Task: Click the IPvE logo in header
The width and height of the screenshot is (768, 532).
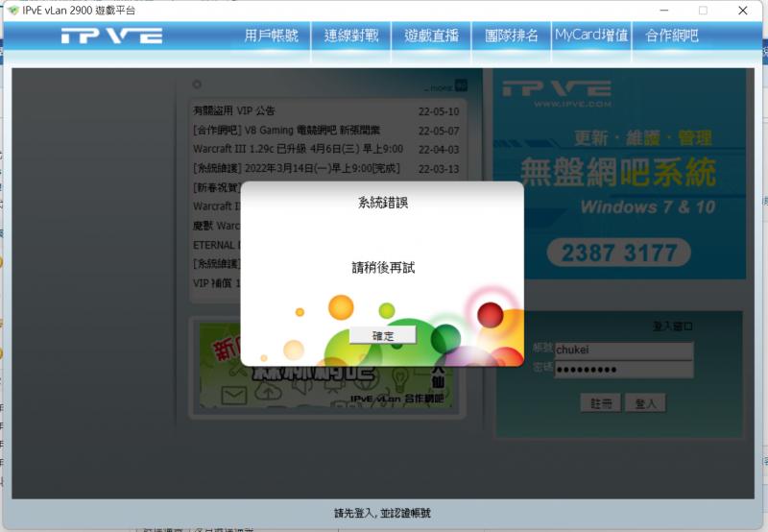Action: tap(111, 36)
